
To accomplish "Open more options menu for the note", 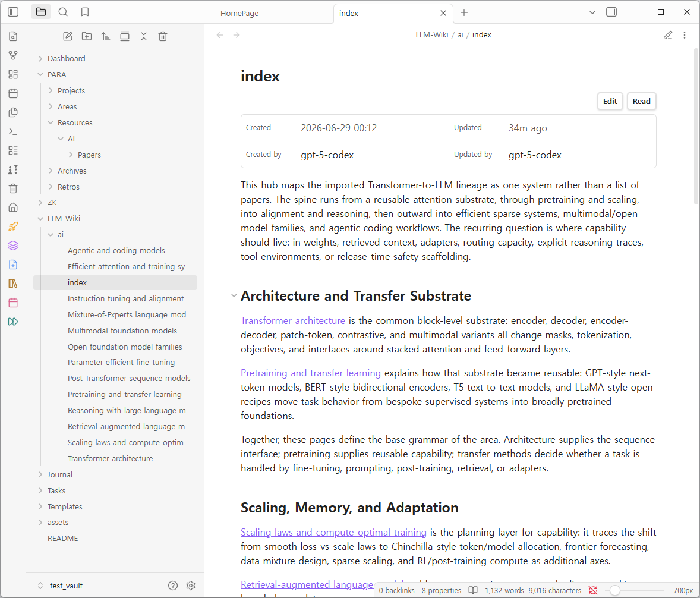I will 685,35.
